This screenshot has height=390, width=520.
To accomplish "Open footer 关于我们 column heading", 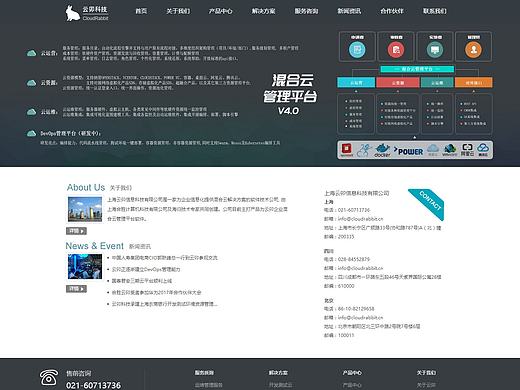I will (426, 373).
